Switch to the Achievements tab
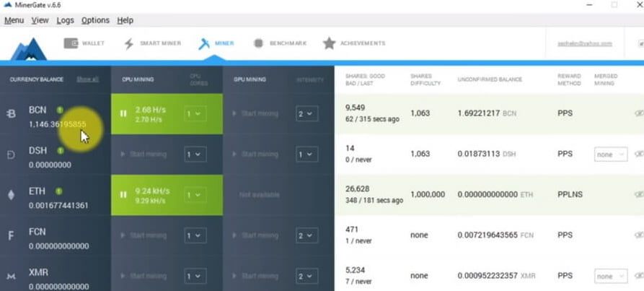The width and height of the screenshot is (644, 291). [354, 43]
